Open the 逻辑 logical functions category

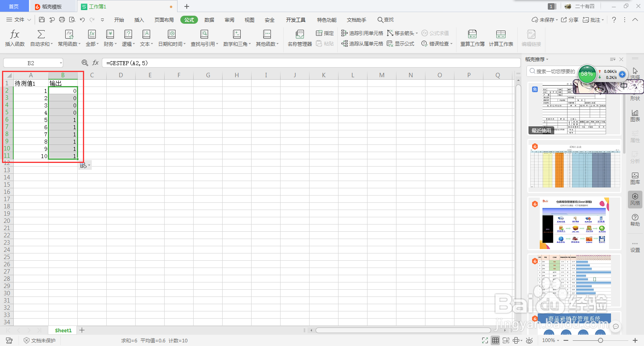[x=128, y=38]
